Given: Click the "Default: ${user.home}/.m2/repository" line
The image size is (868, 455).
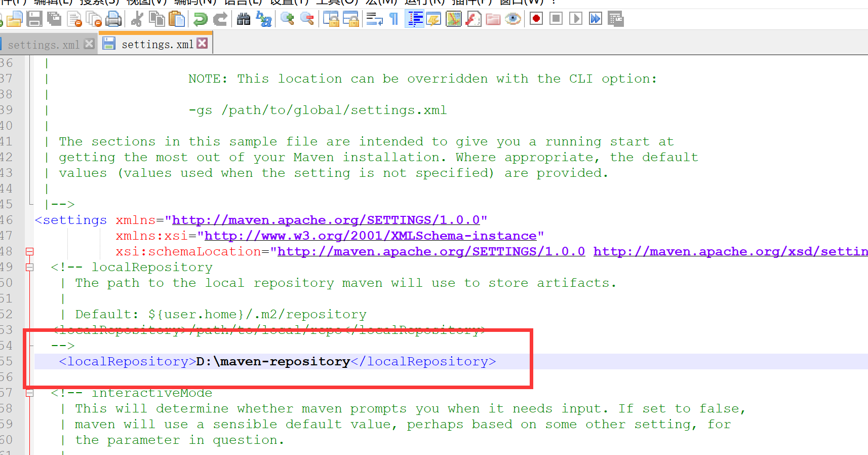Looking at the screenshot, I should point(221,315).
